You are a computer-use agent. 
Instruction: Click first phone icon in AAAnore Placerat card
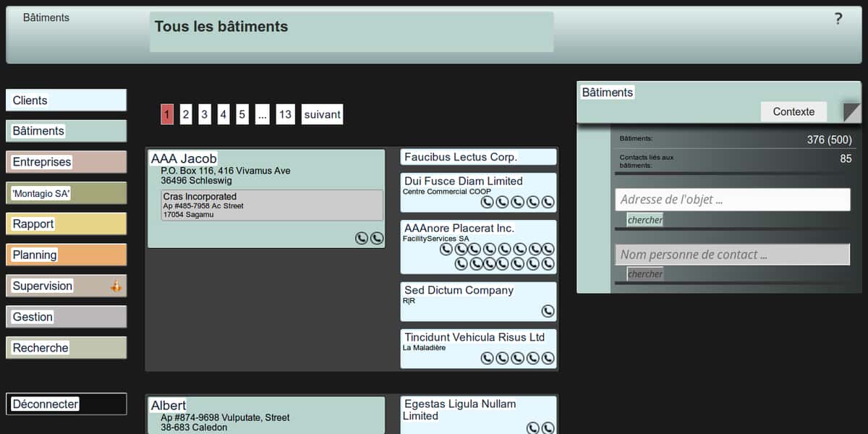pos(446,249)
